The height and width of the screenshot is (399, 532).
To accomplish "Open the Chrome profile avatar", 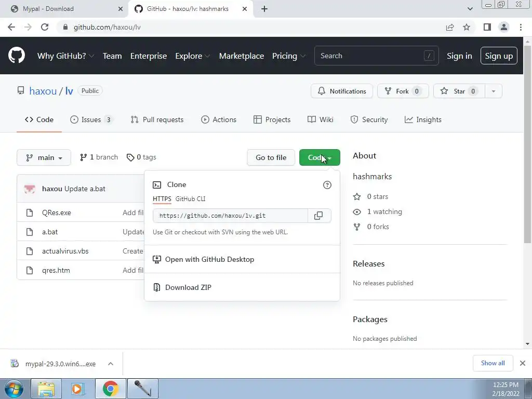I will click(x=504, y=27).
